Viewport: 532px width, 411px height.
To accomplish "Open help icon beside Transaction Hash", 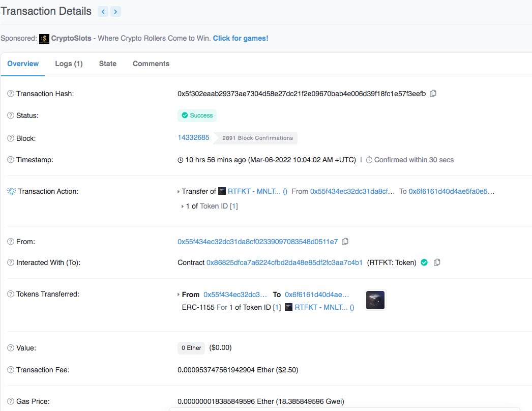I will [x=11, y=94].
